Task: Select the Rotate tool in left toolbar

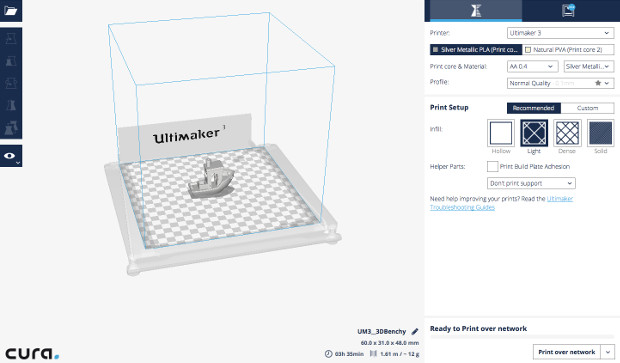Action: point(11,83)
